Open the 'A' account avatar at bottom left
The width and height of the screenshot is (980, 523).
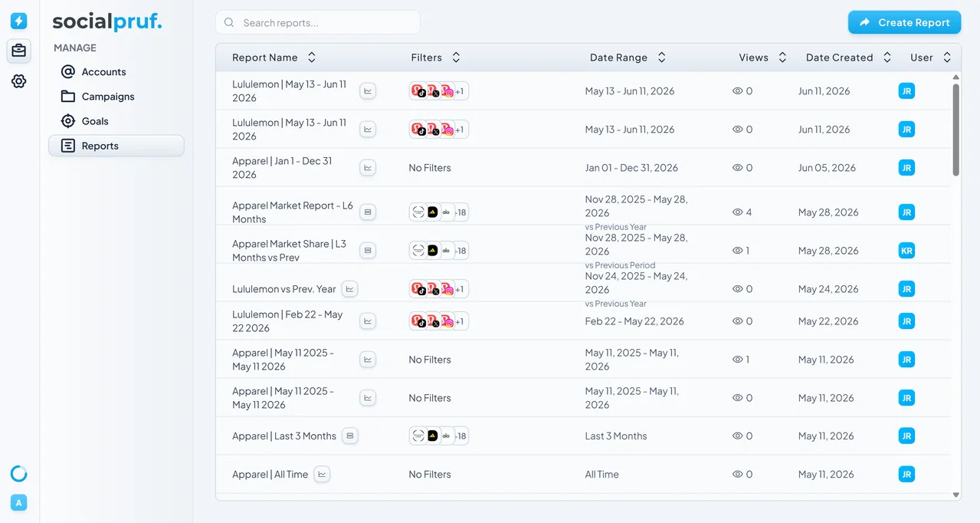coord(19,502)
